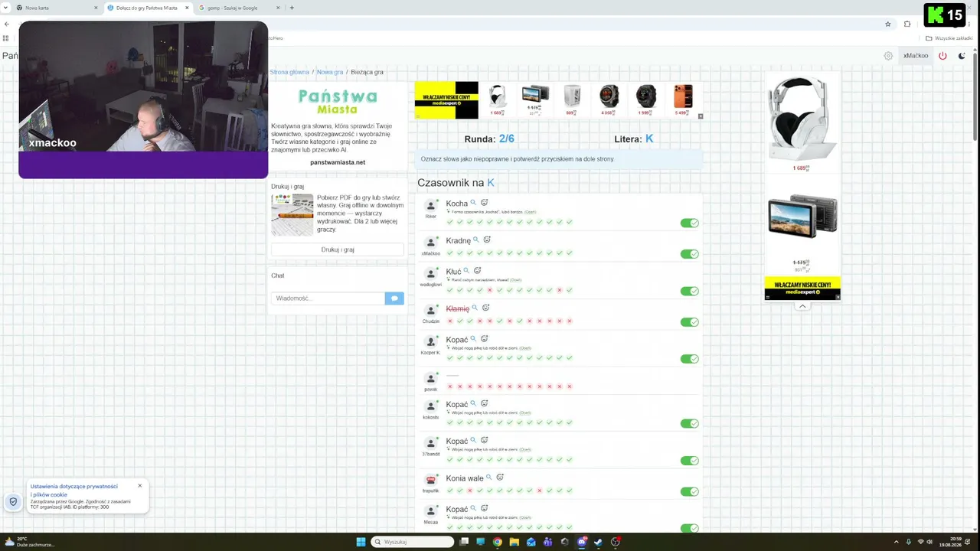Look up Kradnę using its magnifier icon
This screenshot has width=980, height=551.
tap(475, 240)
